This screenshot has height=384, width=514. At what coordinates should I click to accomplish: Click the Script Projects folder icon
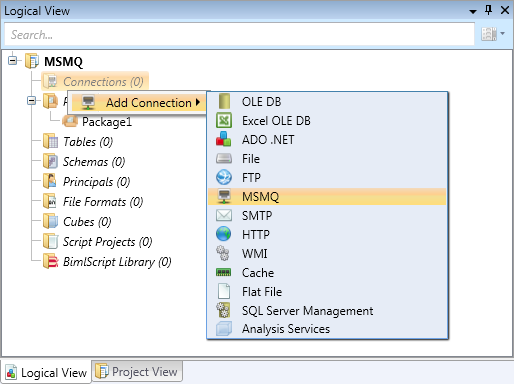point(51,241)
